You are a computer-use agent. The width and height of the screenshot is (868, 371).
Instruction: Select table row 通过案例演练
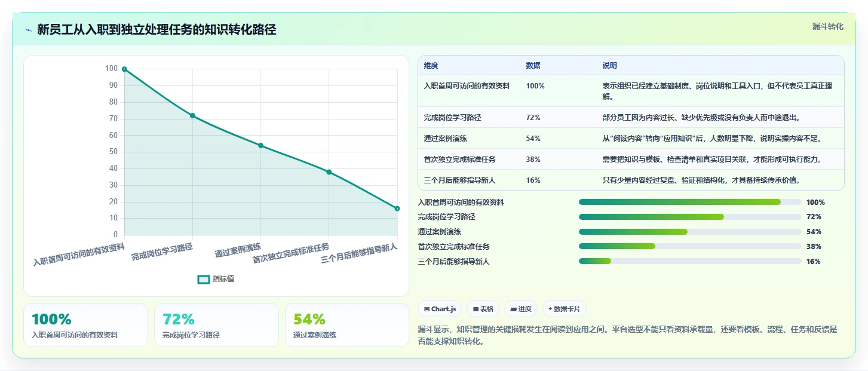coord(631,139)
